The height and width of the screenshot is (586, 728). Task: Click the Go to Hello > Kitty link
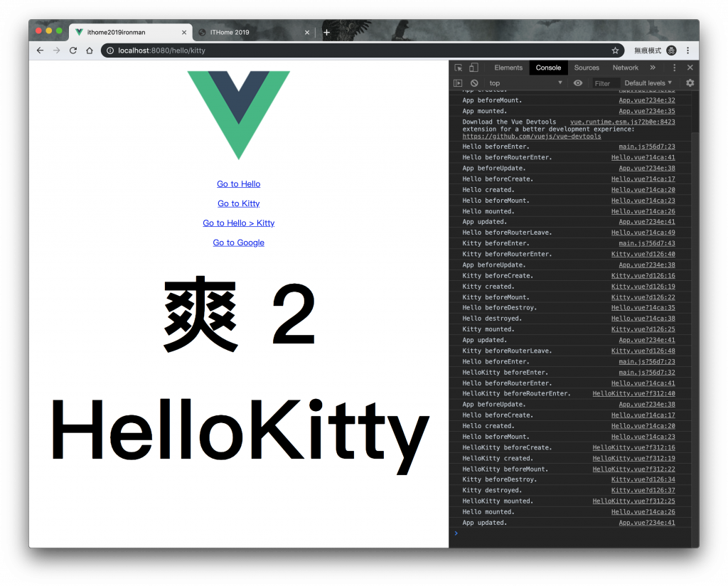click(x=239, y=223)
